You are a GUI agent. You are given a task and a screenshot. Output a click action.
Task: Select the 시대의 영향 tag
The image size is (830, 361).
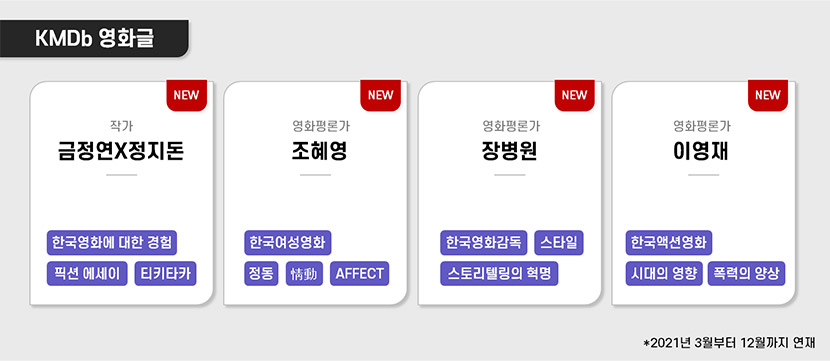coord(664,273)
